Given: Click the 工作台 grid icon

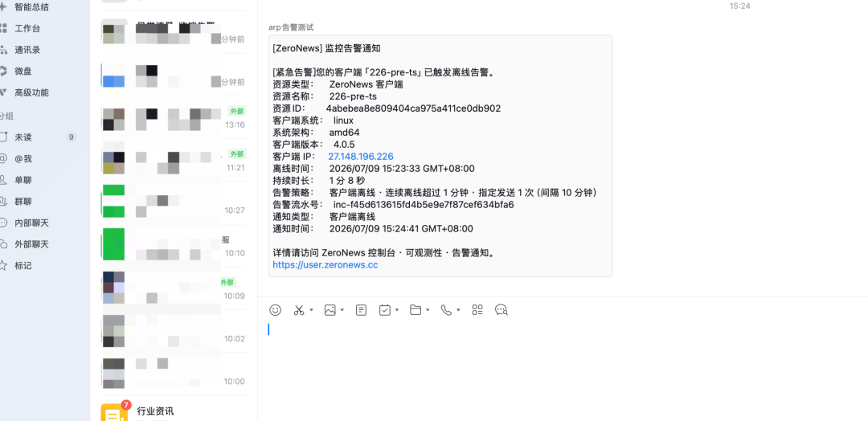Looking at the screenshot, I should [3, 29].
